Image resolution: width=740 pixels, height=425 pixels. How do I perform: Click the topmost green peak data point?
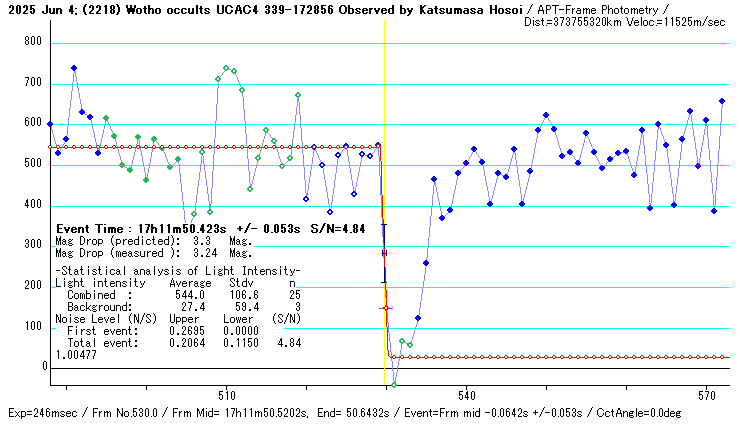click(x=226, y=68)
